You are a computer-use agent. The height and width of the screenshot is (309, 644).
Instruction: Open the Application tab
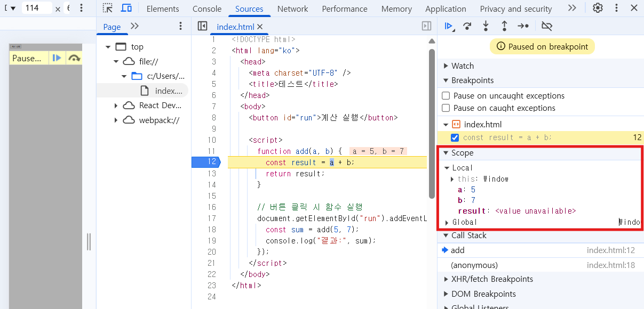pos(446,9)
